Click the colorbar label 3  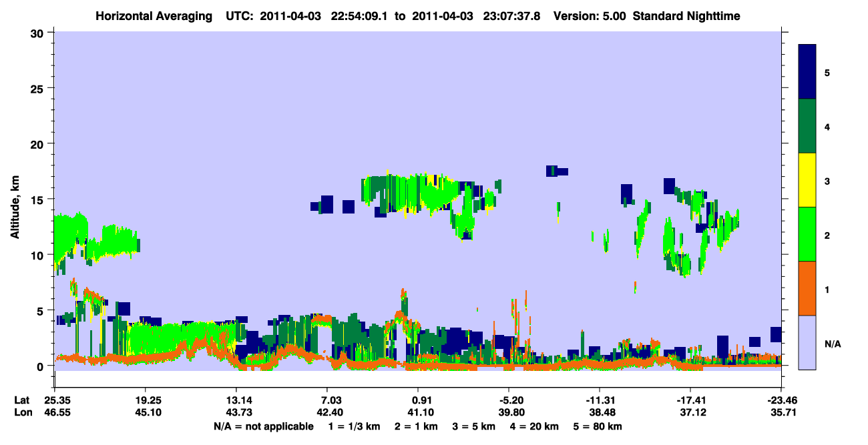[x=827, y=181]
